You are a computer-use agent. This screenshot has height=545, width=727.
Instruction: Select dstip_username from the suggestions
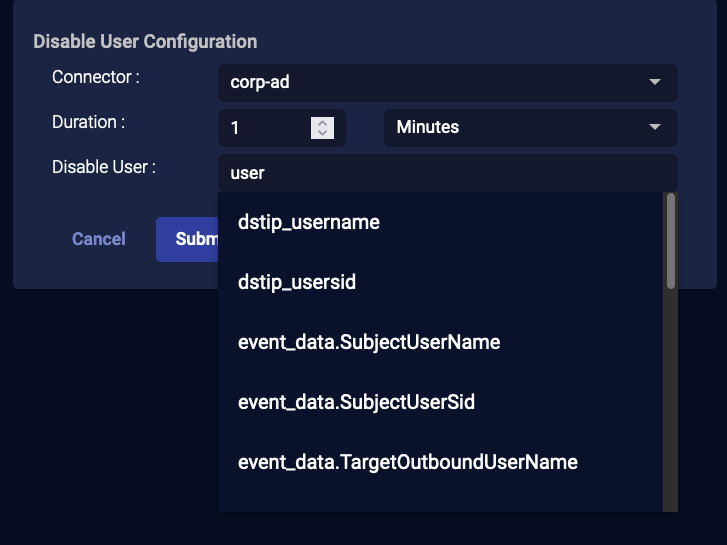309,222
